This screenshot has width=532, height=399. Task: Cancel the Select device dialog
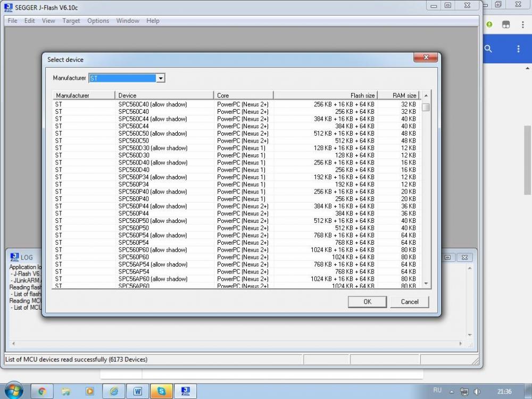click(410, 302)
